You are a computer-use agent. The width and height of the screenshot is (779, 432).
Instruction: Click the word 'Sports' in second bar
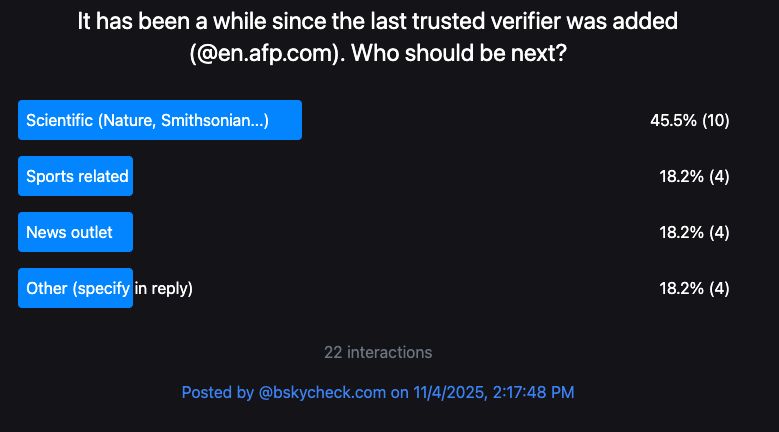[49, 176]
